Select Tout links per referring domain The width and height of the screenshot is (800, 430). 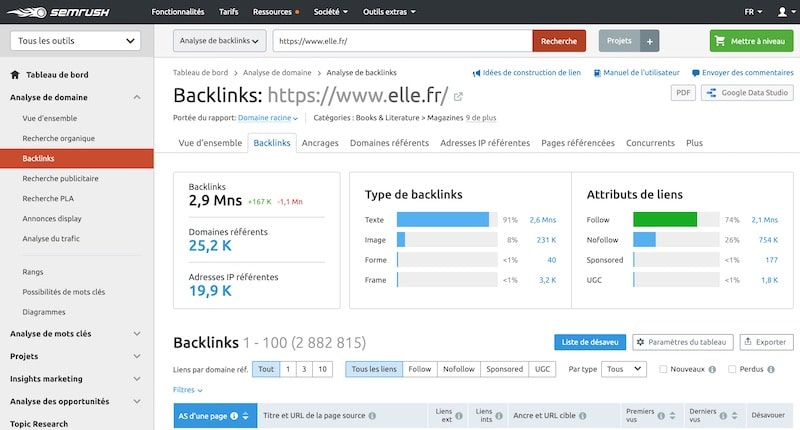(x=266, y=369)
